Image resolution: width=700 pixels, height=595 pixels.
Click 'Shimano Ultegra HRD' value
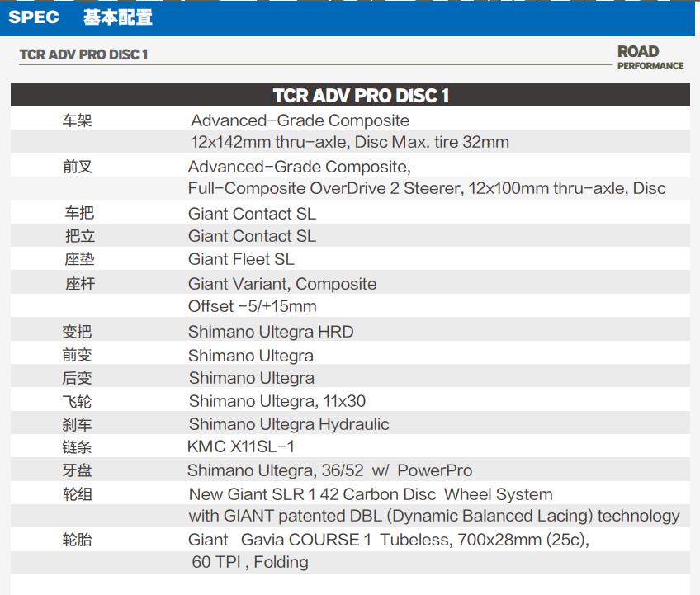[271, 332]
